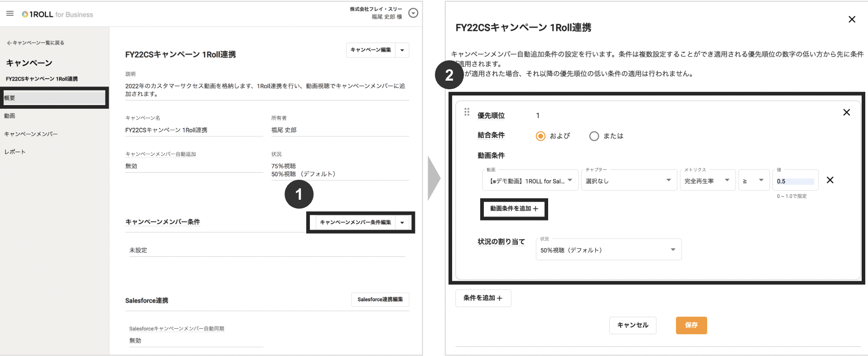Click the 所有者 field 福尾 史郎
The width and height of the screenshot is (868, 356).
pyautogui.click(x=284, y=130)
